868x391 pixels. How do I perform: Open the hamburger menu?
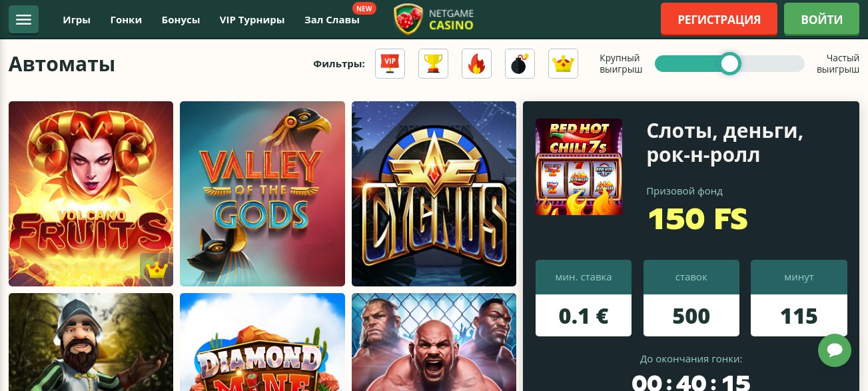(x=23, y=19)
